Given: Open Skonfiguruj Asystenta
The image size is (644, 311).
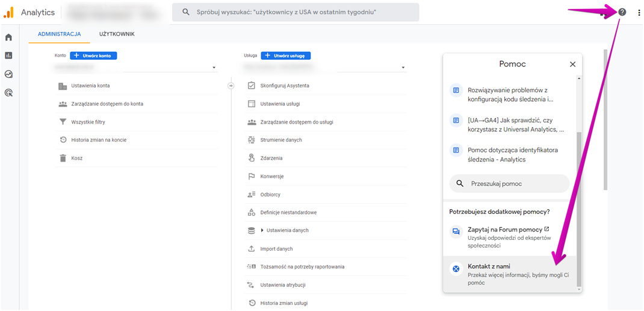Looking at the screenshot, I should [285, 86].
